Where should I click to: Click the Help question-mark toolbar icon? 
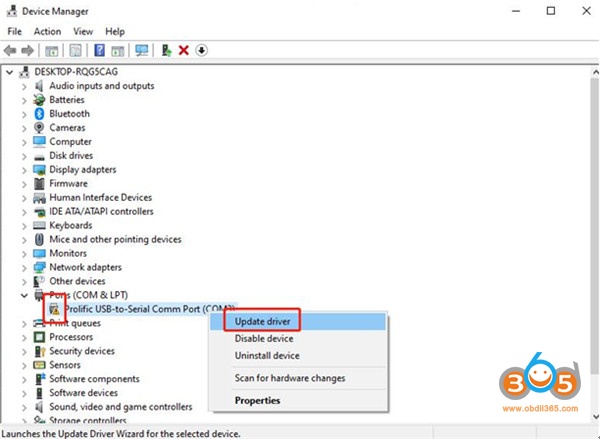[100, 50]
